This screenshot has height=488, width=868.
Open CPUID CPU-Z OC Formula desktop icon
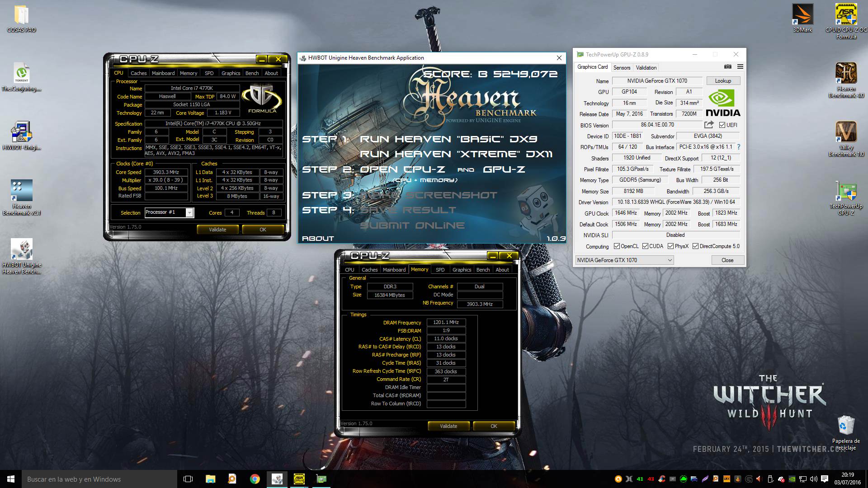846,20
